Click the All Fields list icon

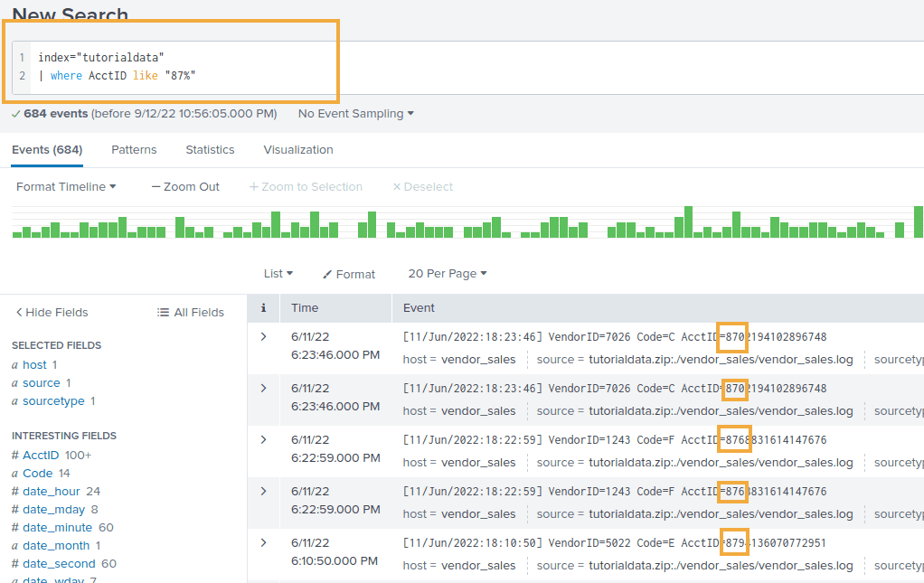tap(160, 312)
